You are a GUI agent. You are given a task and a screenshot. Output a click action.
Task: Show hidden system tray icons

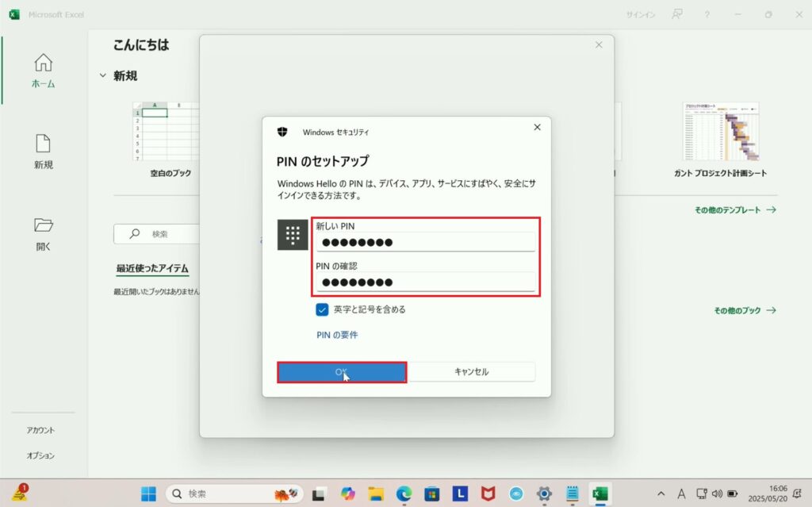click(661, 494)
